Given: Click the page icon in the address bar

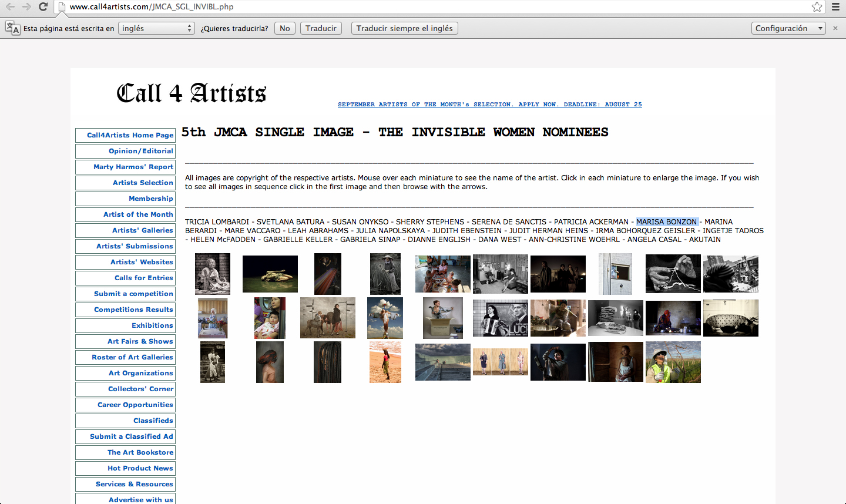Looking at the screenshot, I should (x=62, y=7).
